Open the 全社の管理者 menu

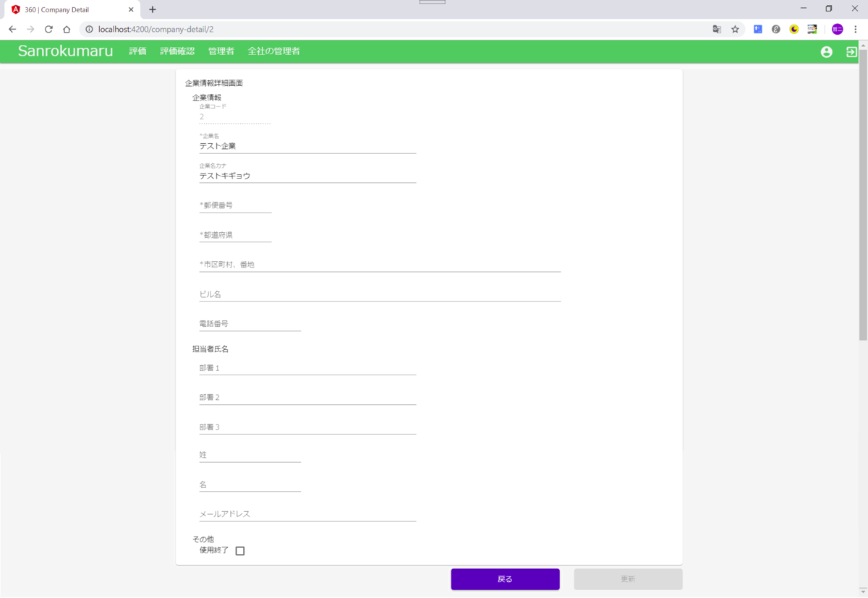(x=274, y=51)
